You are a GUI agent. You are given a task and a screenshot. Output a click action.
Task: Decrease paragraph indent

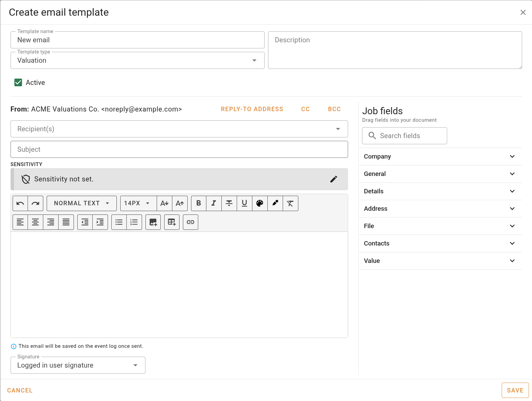[x=85, y=222]
